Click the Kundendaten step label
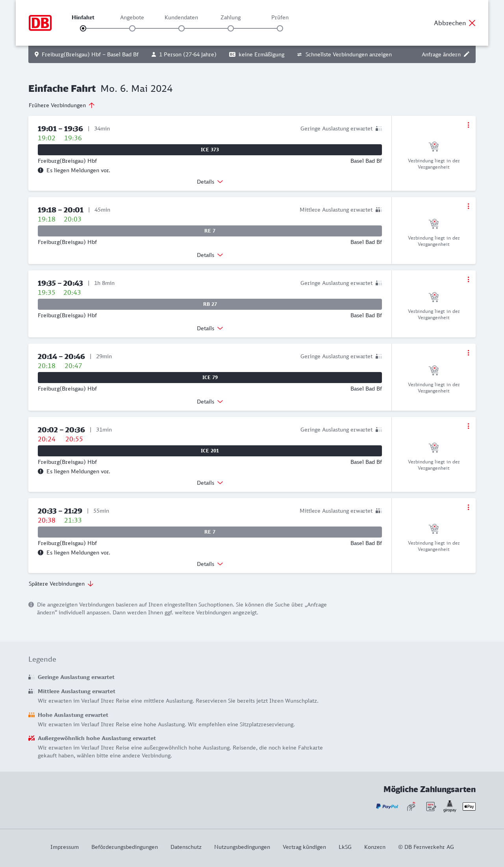 click(x=181, y=17)
